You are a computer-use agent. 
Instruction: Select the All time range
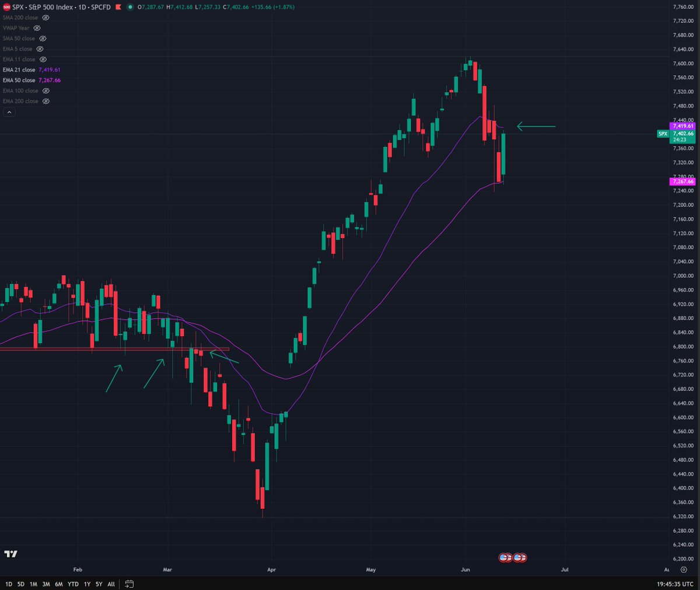coord(111,584)
